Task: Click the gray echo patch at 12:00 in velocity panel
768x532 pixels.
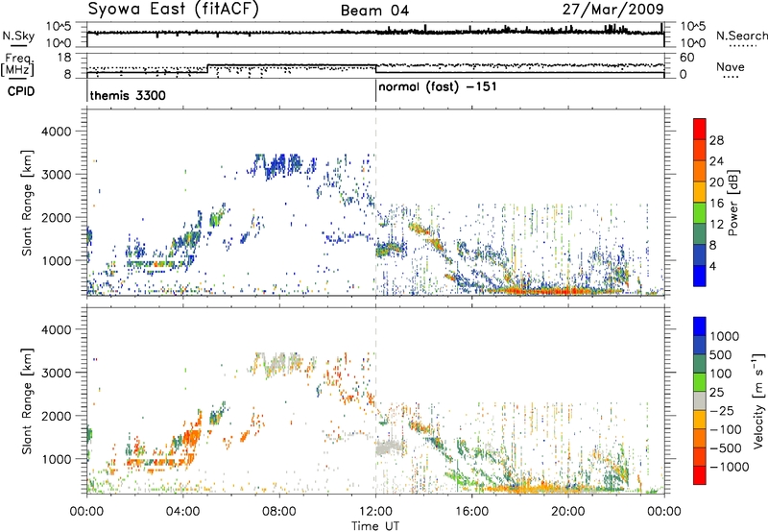Action: point(391,447)
